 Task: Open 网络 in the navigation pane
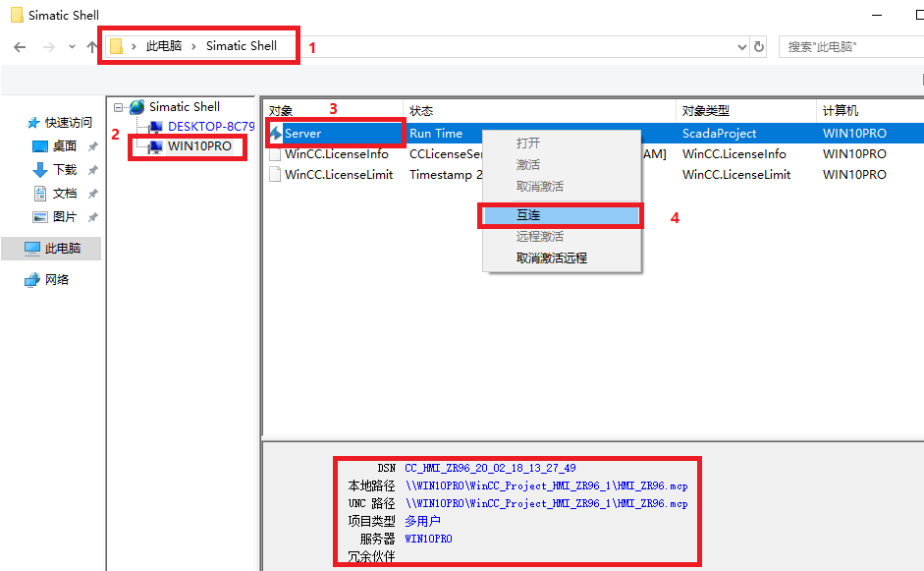[57, 279]
